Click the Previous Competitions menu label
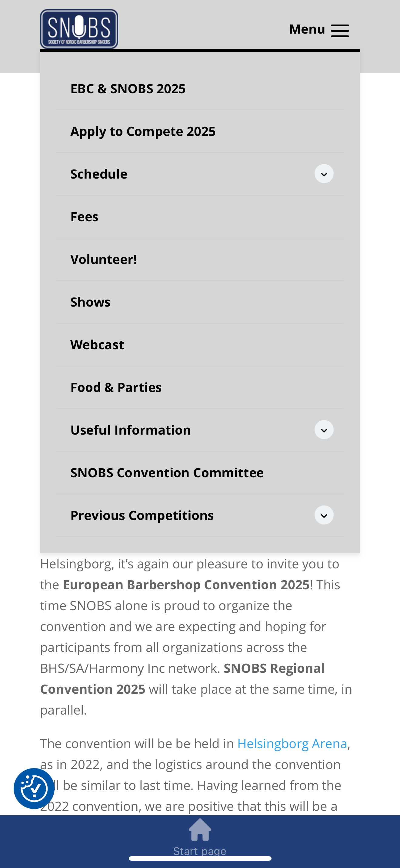The image size is (400, 868). click(142, 515)
